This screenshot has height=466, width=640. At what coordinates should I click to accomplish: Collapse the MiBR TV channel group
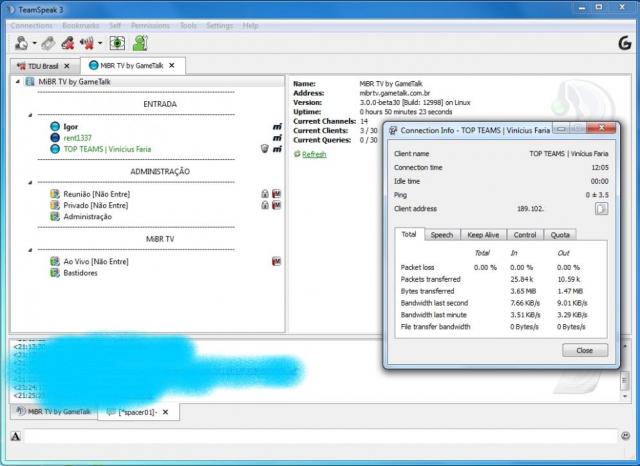(x=30, y=250)
